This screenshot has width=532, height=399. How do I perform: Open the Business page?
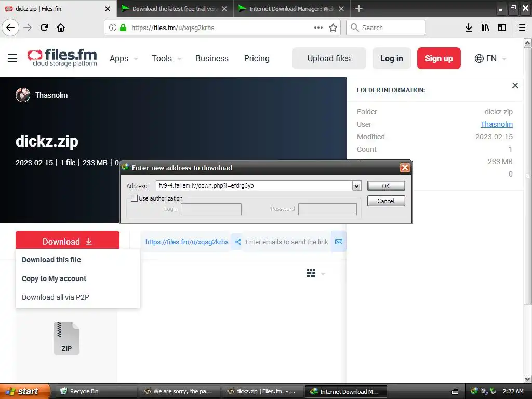[x=212, y=58]
